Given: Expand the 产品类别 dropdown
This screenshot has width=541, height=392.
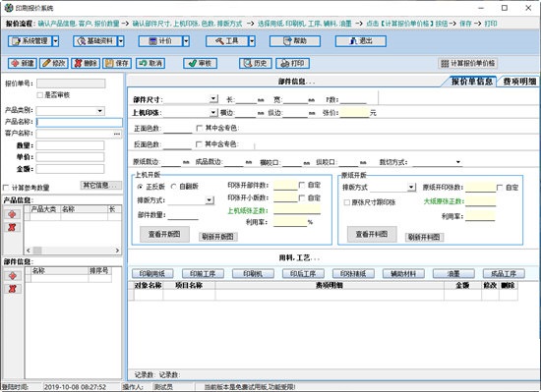Looking at the screenshot, I should click(x=100, y=111).
